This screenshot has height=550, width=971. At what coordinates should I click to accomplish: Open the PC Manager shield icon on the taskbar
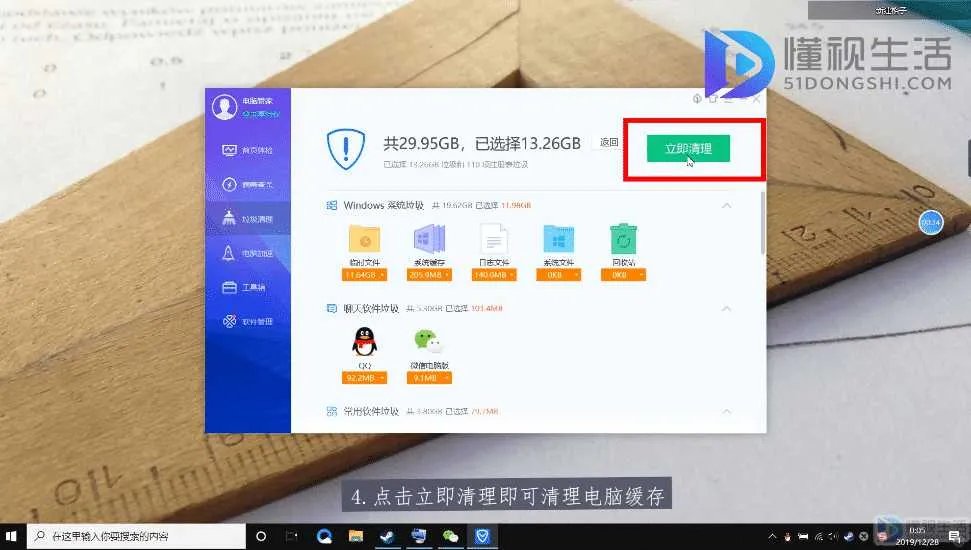click(x=482, y=536)
